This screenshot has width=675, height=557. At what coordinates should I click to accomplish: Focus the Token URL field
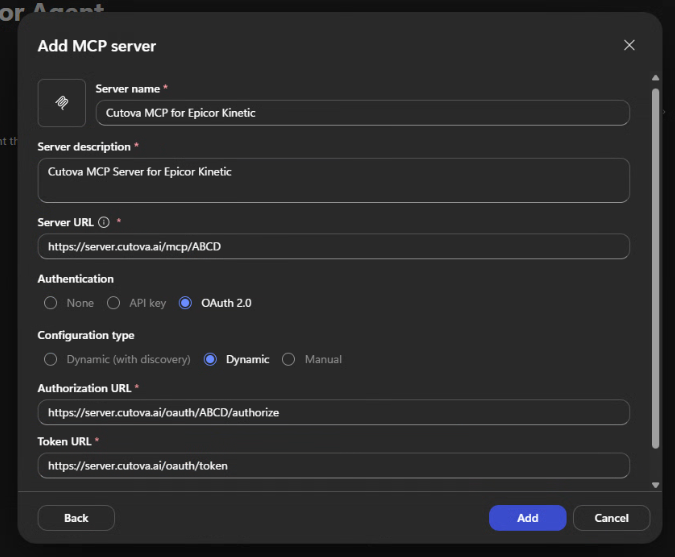[334, 466]
